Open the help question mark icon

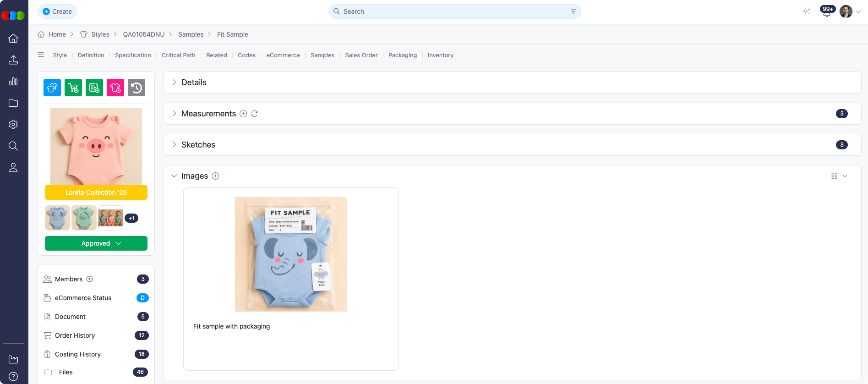coord(13,377)
